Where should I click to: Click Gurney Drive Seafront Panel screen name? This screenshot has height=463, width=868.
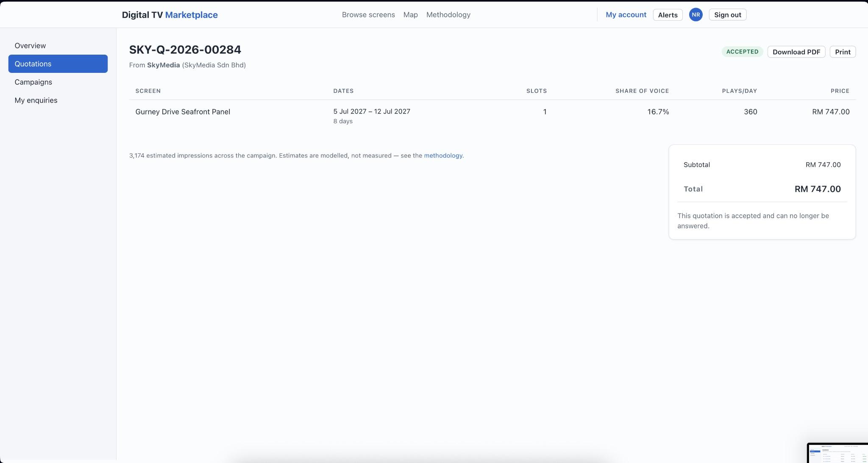(x=183, y=112)
